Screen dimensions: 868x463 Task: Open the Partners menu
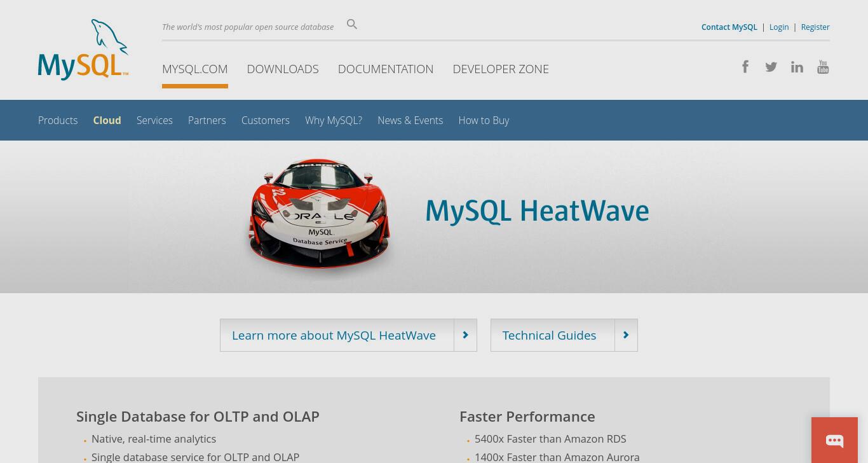click(207, 120)
